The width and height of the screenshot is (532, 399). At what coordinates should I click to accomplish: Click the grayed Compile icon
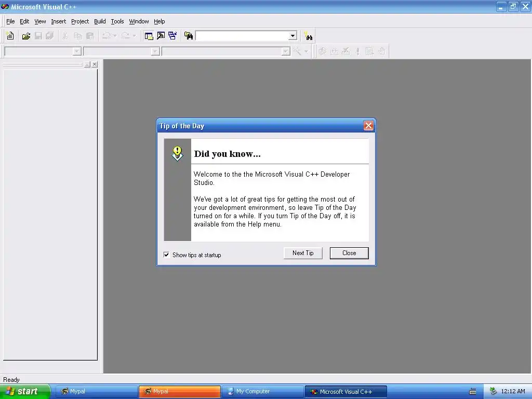click(x=322, y=51)
